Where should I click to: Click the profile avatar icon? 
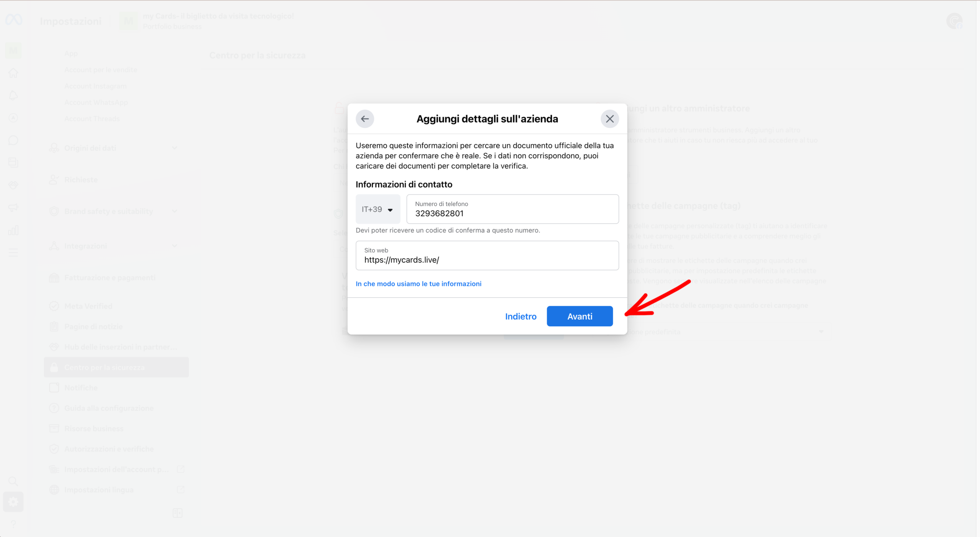coord(954,21)
